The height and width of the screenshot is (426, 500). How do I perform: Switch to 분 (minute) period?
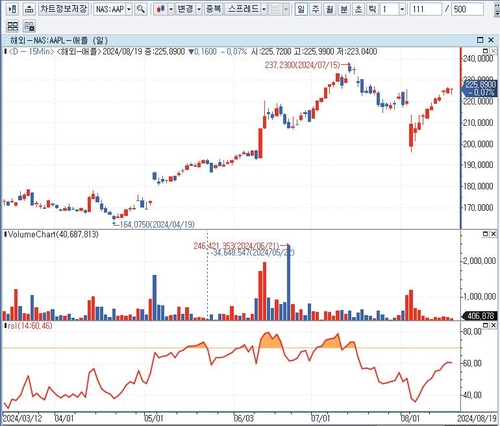point(344,9)
